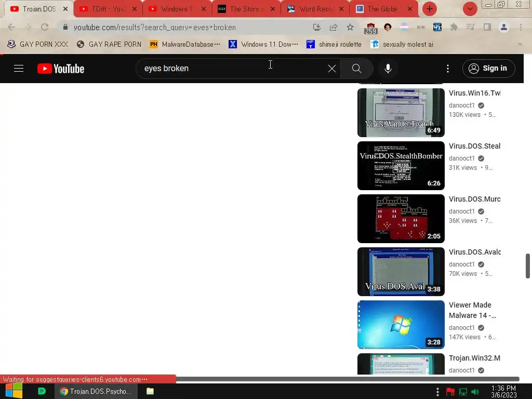Screen dimensions: 532x399
Task: Clear the search box with the X
Action: (x=332, y=69)
